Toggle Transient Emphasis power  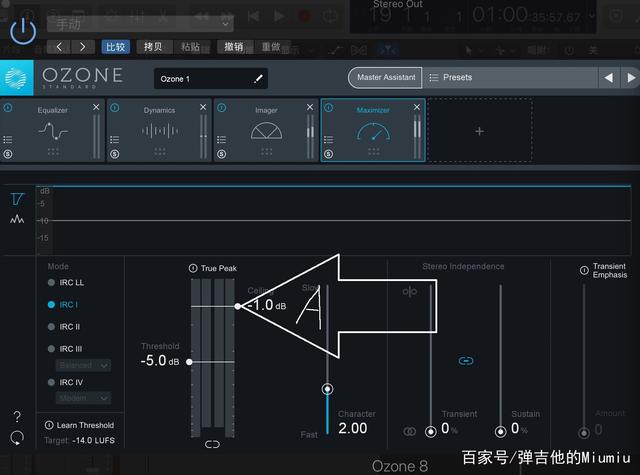point(584,270)
